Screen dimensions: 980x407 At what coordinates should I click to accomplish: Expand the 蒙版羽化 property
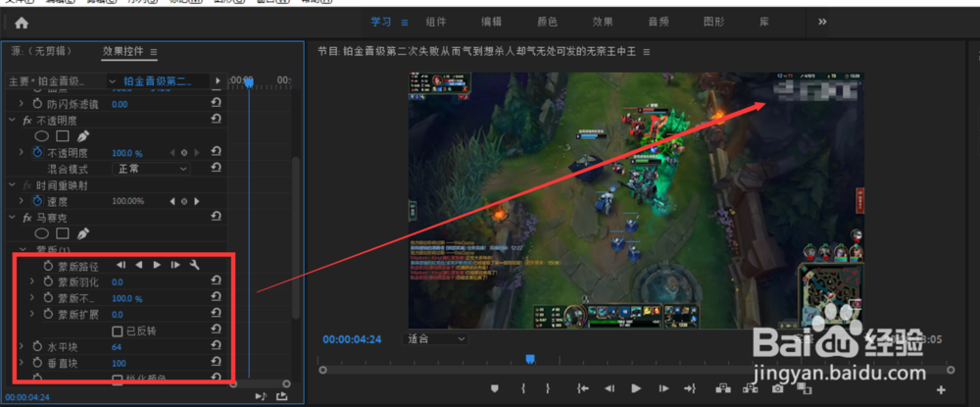click(32, 281)
